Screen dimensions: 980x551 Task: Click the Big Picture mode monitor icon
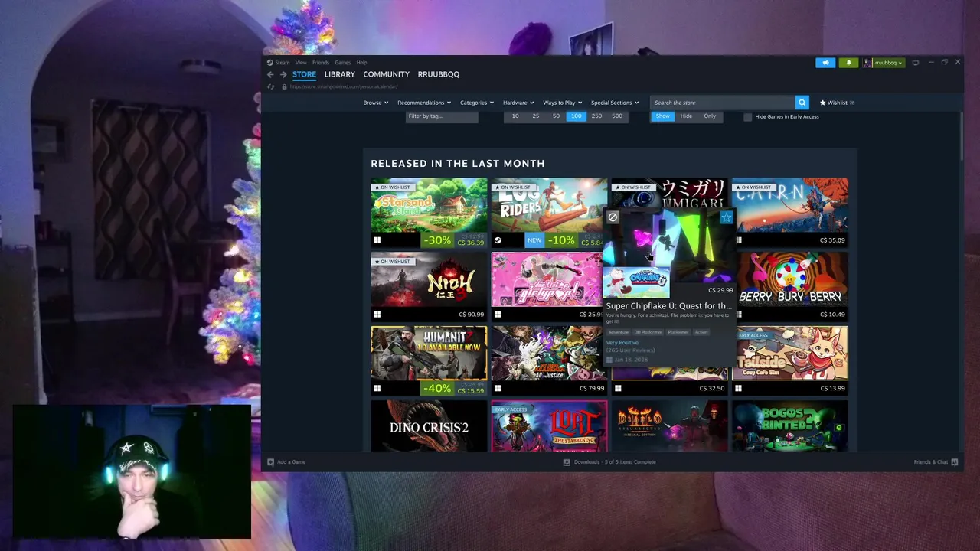pyautogui.click(x=916, y=63)
